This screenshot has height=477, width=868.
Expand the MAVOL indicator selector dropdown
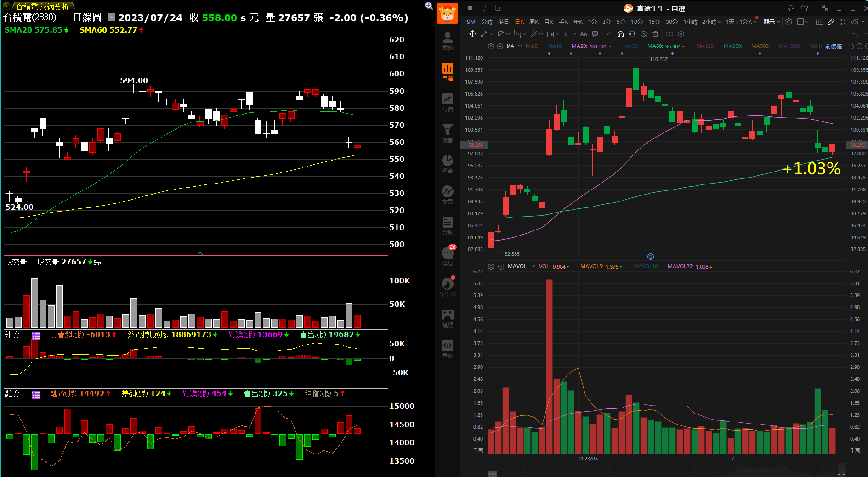pos(533,266)
